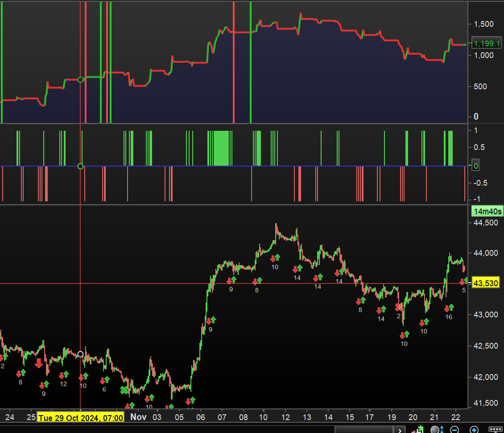Click the 14m40s candle countdown label
Screen dimensions: 504x433
click(487, 211)
